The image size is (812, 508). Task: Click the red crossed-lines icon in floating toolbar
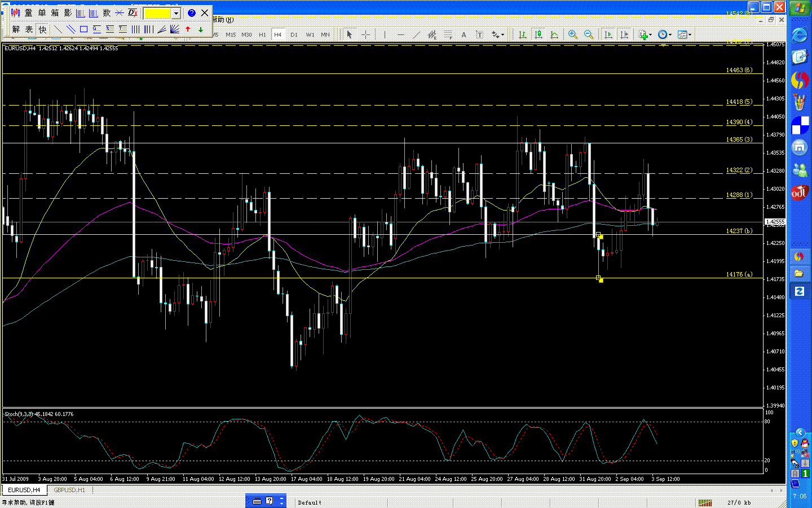pyautogui.click(x=120, y=13)
